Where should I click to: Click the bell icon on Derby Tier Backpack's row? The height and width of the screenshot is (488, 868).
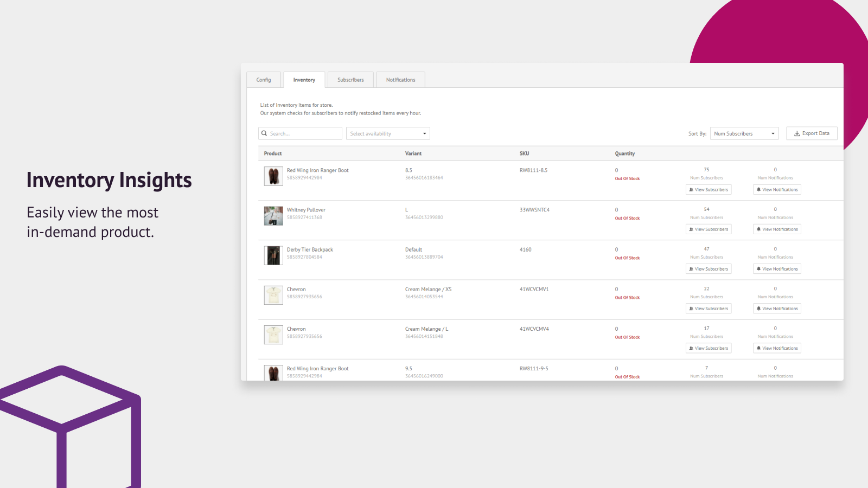click(x=758, y=268)
